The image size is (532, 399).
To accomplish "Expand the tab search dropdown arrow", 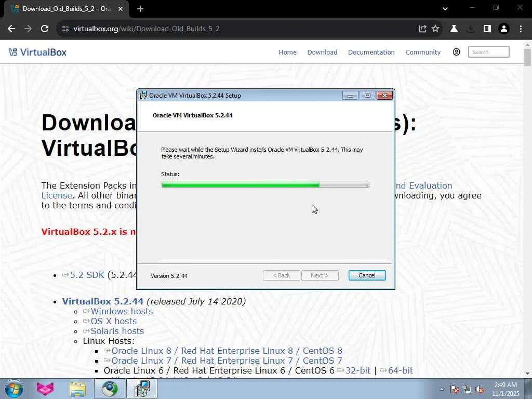I will pyautogui.click(x=445, y=9).
